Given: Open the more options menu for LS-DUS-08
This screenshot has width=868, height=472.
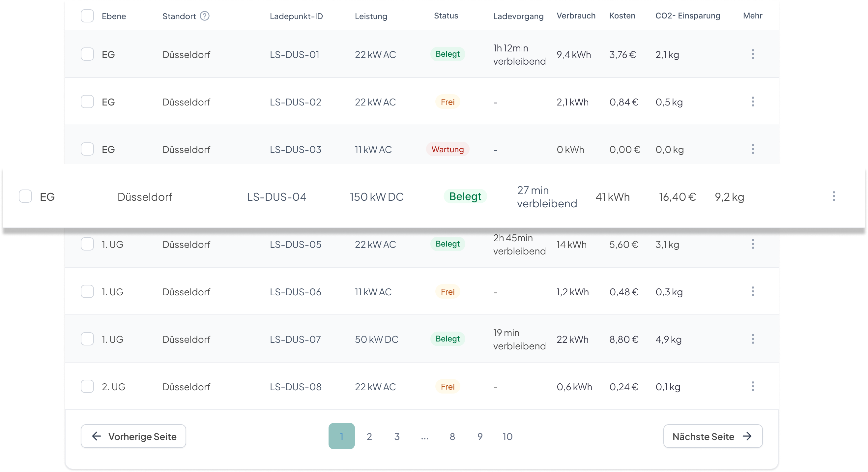Looking at the screenshot, I should 752,386.
